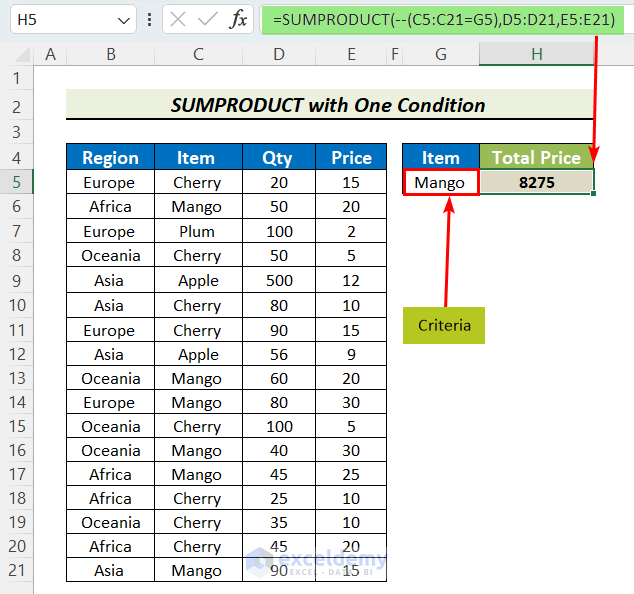Click the 'Criteria' label box
Image resolution: width=634 pixels, height=594 pixels.
pos(444,326)
